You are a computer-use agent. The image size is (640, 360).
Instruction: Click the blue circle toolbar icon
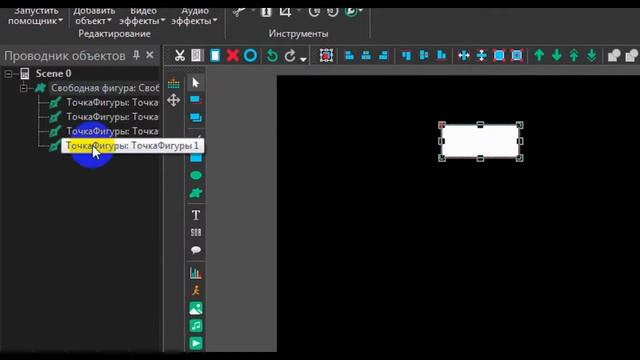pyautogui.click(x=250, y=56)
